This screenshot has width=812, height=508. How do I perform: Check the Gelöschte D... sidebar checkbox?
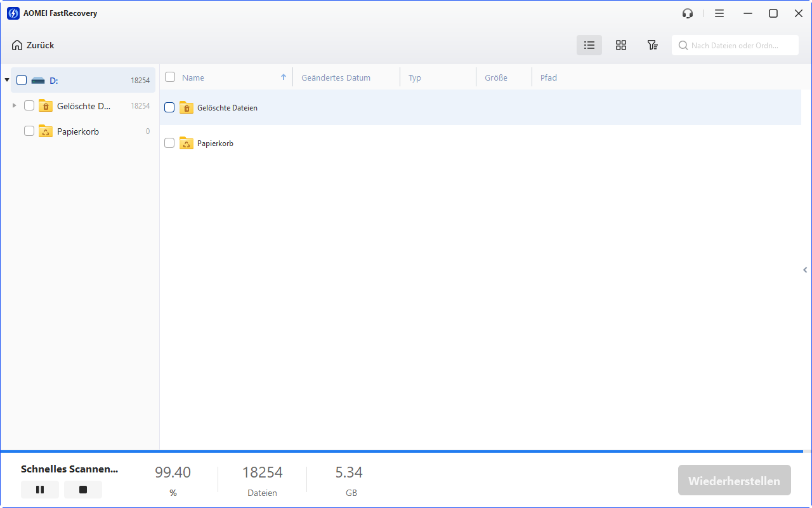pos(29,105)
